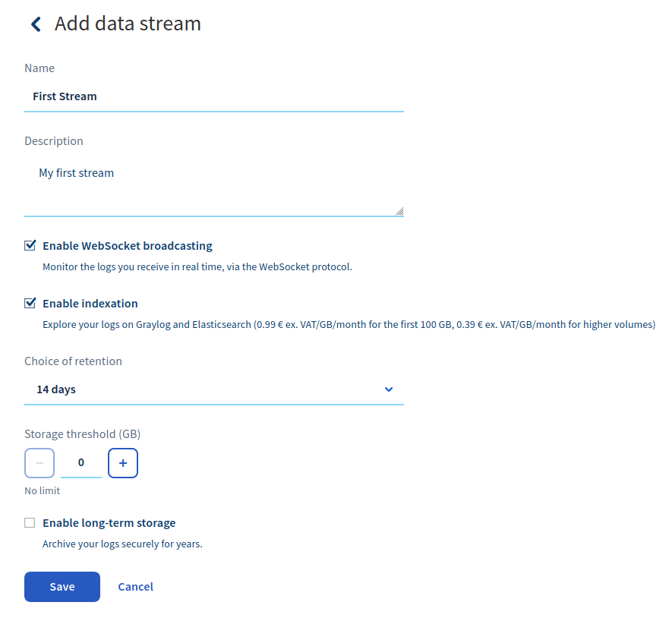The height and width of the screenshot is (621, 672).
Task: Click the Save button
Action: [62, 587]
